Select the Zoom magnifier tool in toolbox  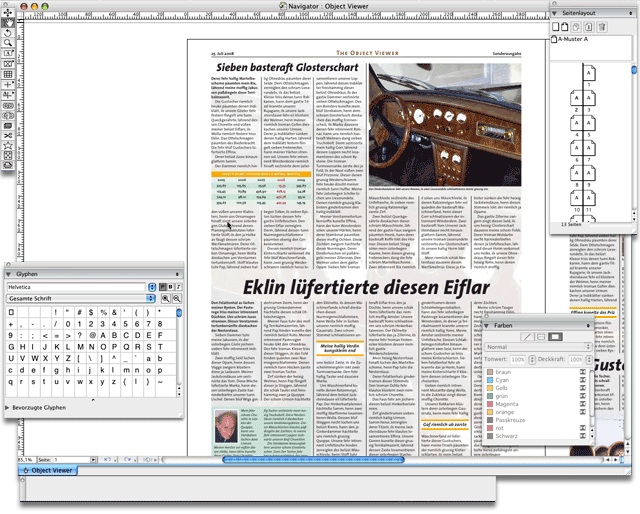8,43
